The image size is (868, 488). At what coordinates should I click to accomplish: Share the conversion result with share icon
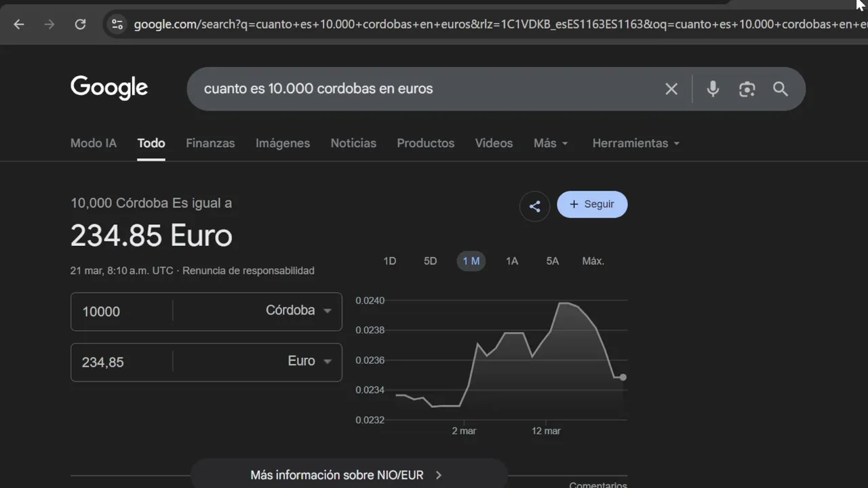(x=535, y=206)
